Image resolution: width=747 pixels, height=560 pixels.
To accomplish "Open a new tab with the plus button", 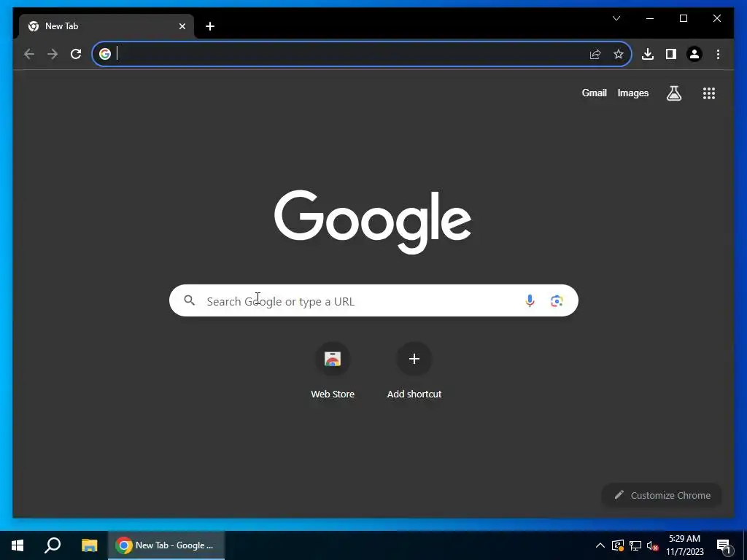I will tap(210, 26).
